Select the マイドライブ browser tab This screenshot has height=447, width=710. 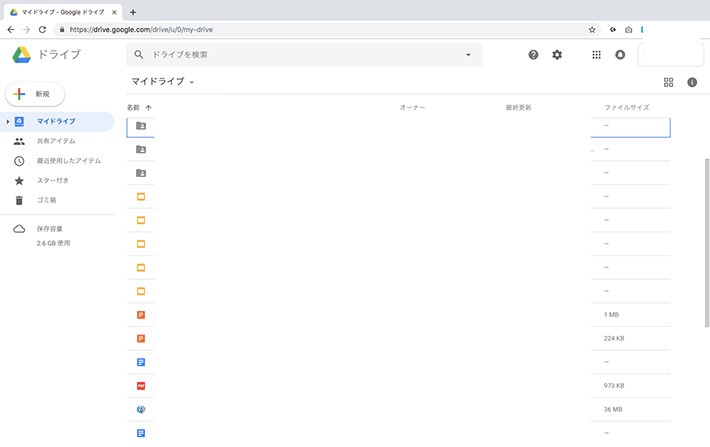pos(63,12)
